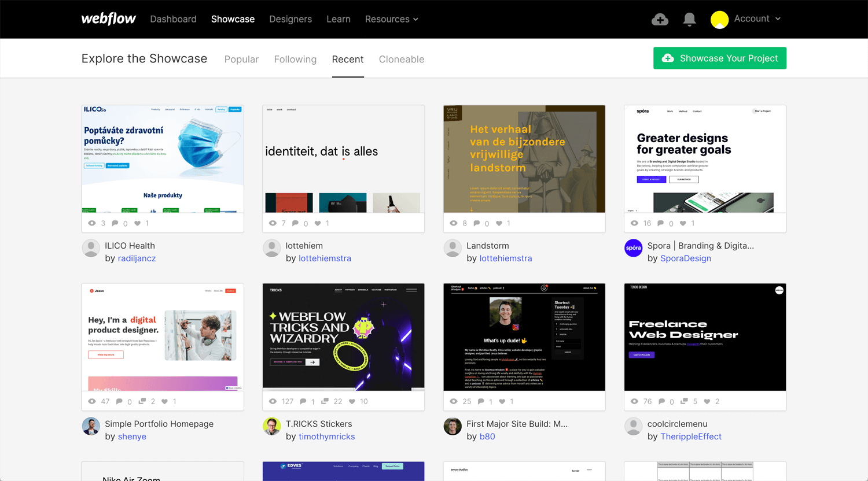
Task: Open lottehiemstra link under lottehiem
Action: pyautogui.click(x=325, y=258)
